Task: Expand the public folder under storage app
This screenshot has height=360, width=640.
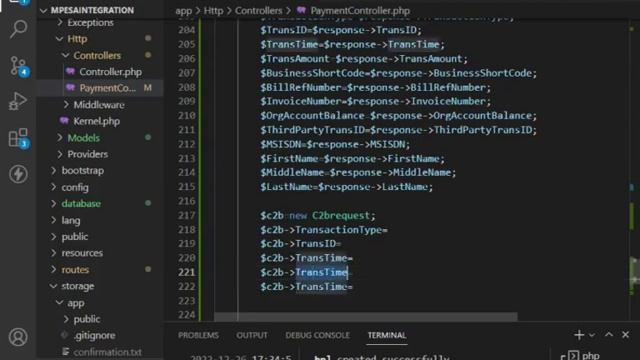Action: [66, 319]
